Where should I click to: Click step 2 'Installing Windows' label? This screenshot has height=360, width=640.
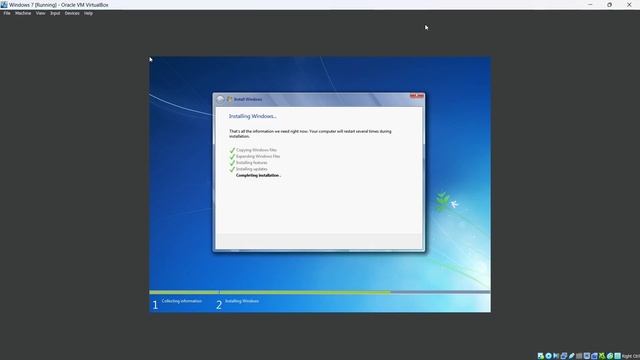[x=242, y=301]
